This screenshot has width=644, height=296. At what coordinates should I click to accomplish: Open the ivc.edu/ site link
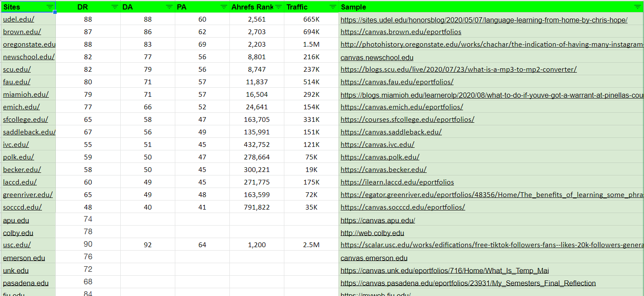(x=16, y=145)
